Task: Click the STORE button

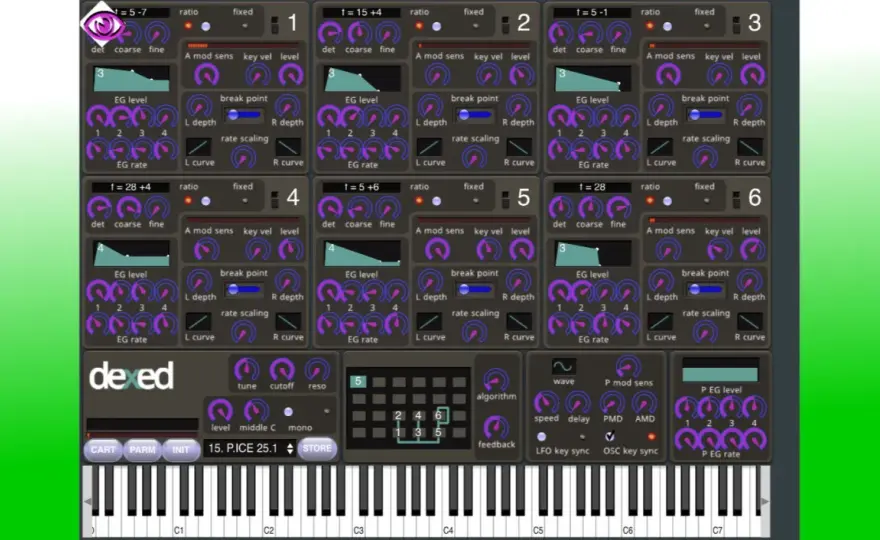Action: point(317,449)
